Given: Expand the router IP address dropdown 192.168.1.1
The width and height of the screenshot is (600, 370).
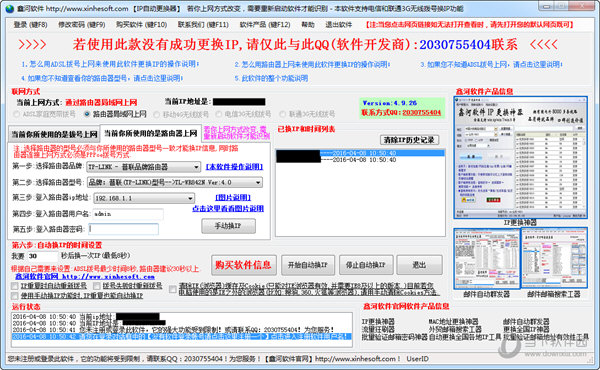Looking at the screenshot, I should click(190, 198).
